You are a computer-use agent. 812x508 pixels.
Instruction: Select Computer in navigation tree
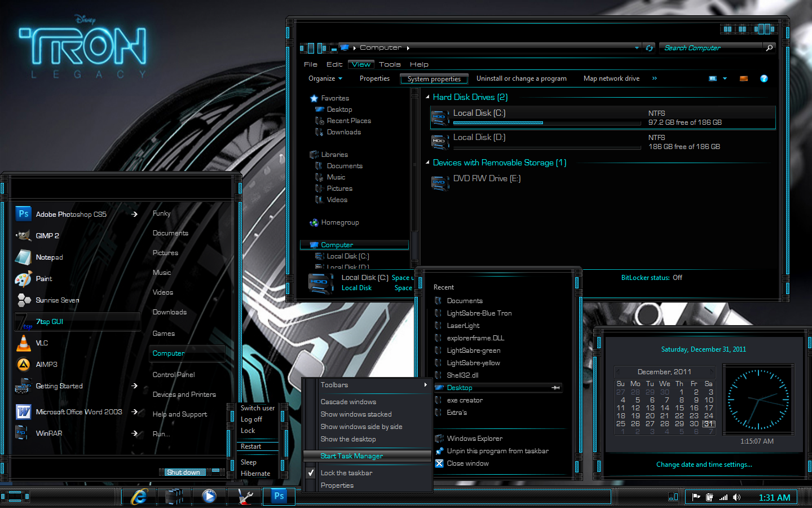(x=354, y=245)
